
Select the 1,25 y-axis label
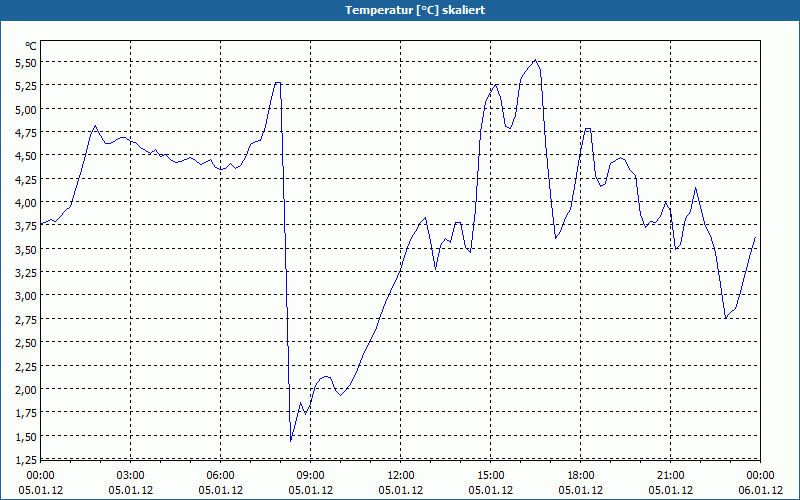click(x=26, y=460)
